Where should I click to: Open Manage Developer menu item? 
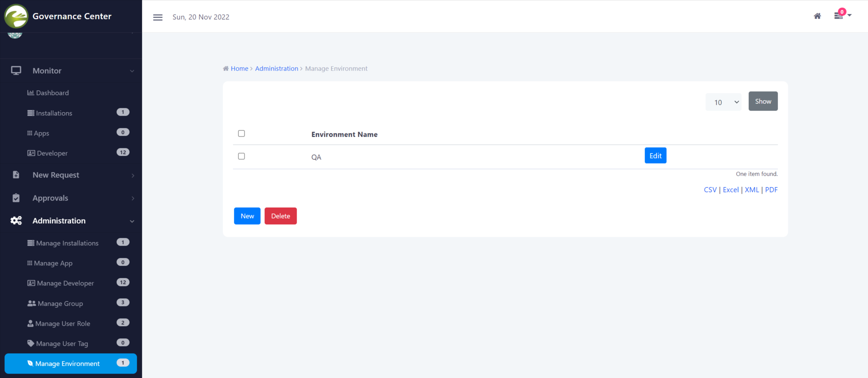pos(65,283)
